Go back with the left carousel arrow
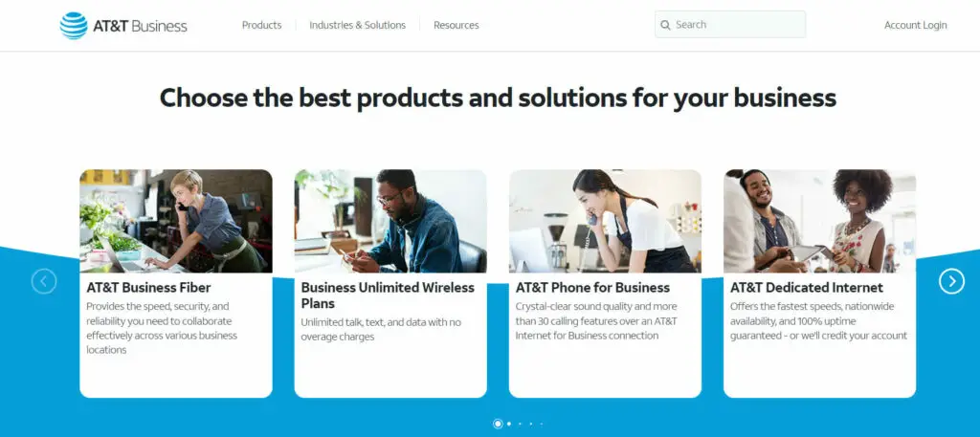The height and width of the screenshot is (437, 980). 44,281
